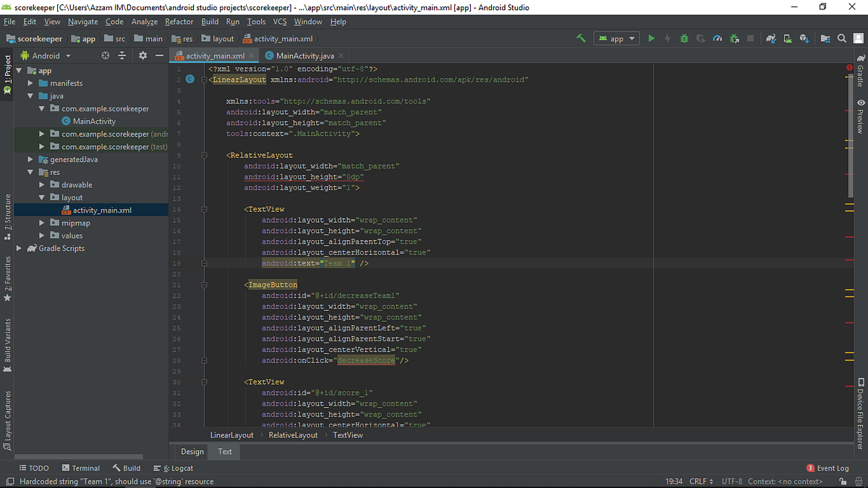Profile the app with the gauge icon
The height and width of the screenshot is (488, 868).
coord(718,38)
